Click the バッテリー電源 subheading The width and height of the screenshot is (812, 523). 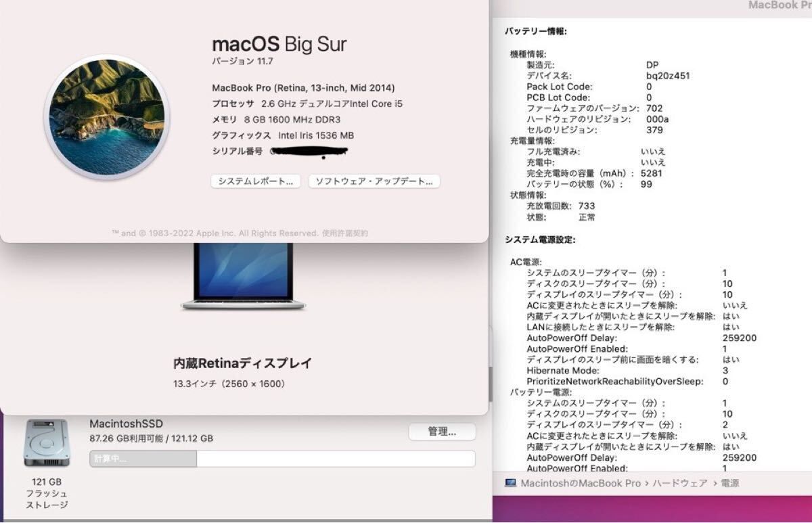(541, 392)
